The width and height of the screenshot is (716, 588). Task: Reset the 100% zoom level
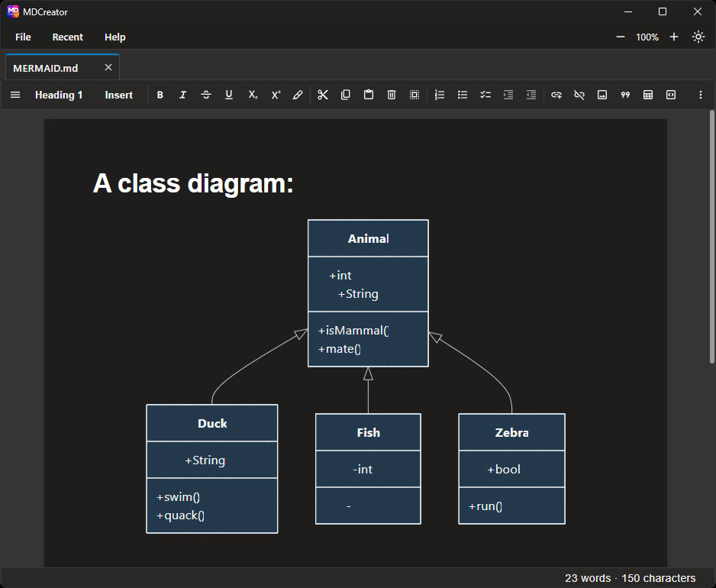647,37
